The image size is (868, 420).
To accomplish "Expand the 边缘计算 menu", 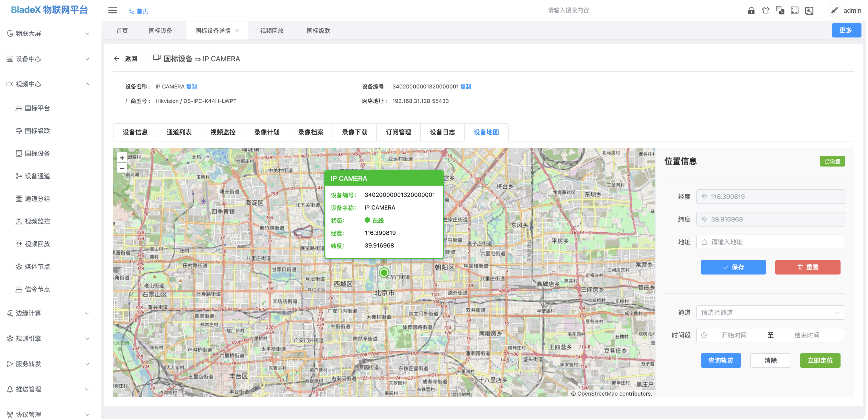I will coord(48,313).
